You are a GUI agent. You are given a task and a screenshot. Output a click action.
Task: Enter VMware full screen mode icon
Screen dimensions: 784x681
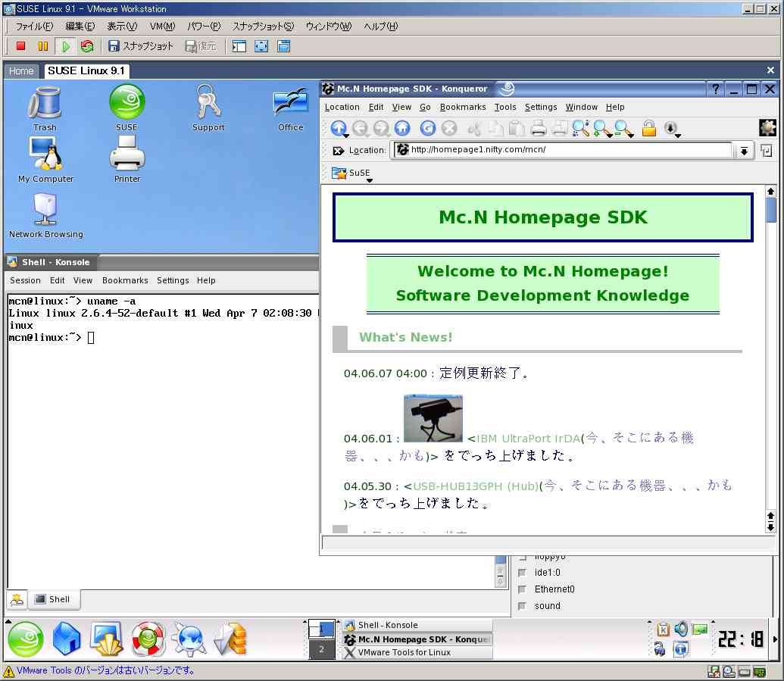click(x=261, y=46)
